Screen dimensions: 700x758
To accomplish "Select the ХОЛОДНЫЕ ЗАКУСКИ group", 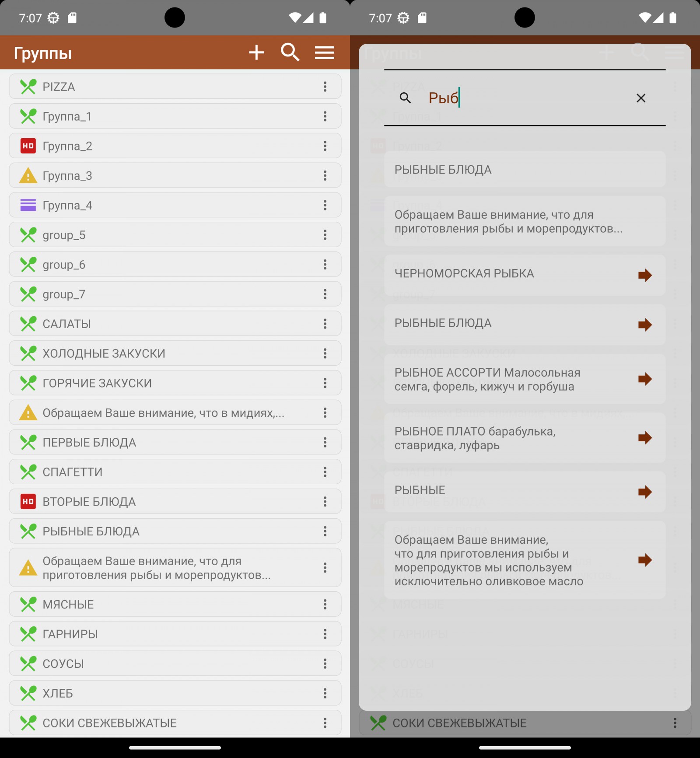I will (166, 353).
